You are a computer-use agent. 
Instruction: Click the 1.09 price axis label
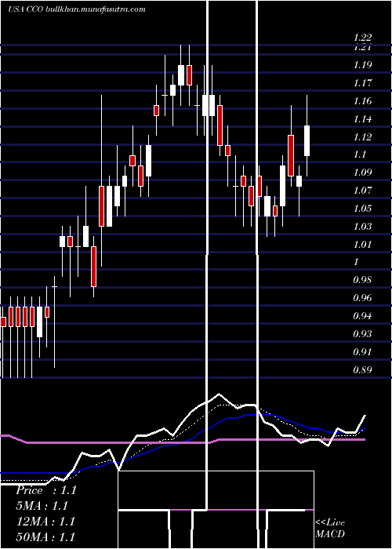tap(362, 173)
